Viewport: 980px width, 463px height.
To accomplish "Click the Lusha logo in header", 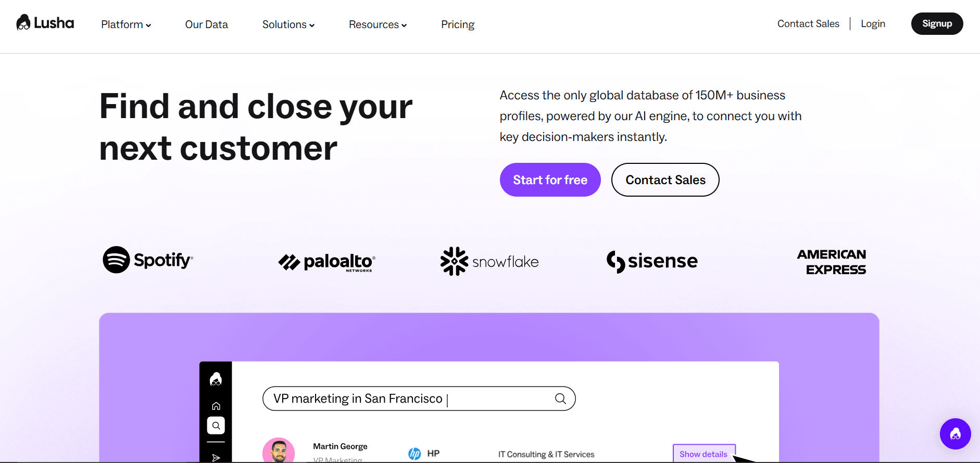I will point(45,23).
